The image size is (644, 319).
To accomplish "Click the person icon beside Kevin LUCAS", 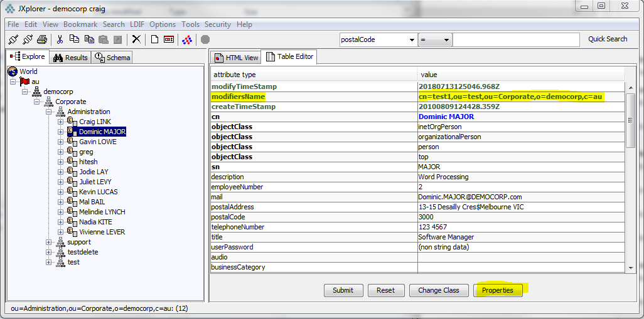I will point(72,192).
